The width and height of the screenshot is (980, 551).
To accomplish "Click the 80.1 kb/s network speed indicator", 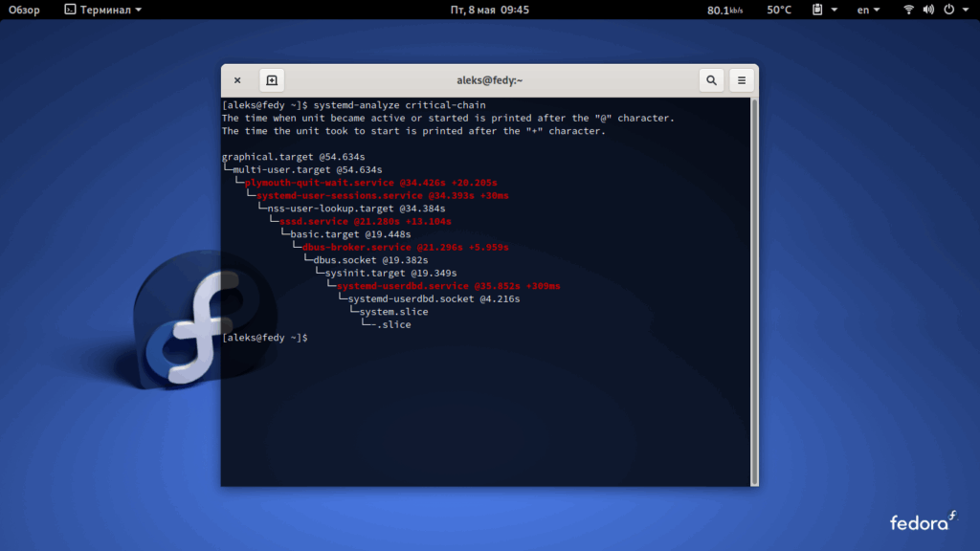I will [x=725, y=10].
